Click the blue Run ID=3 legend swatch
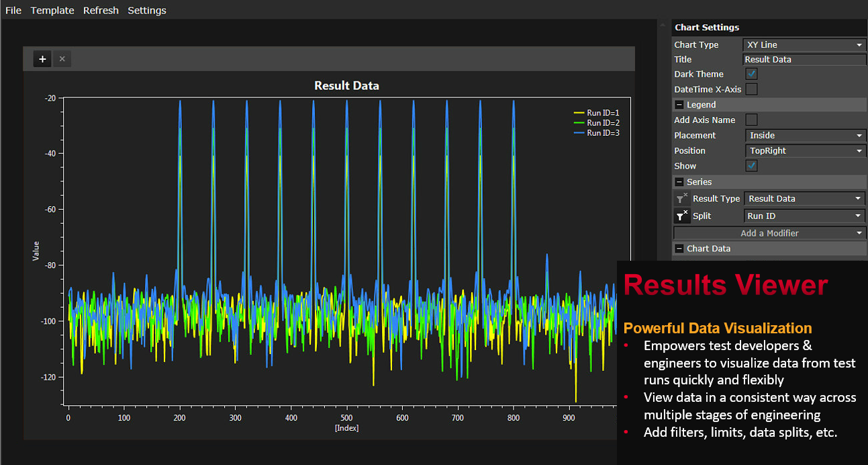Image resolution: width=868 pixels, height=465 pixels. pos(579,133)
